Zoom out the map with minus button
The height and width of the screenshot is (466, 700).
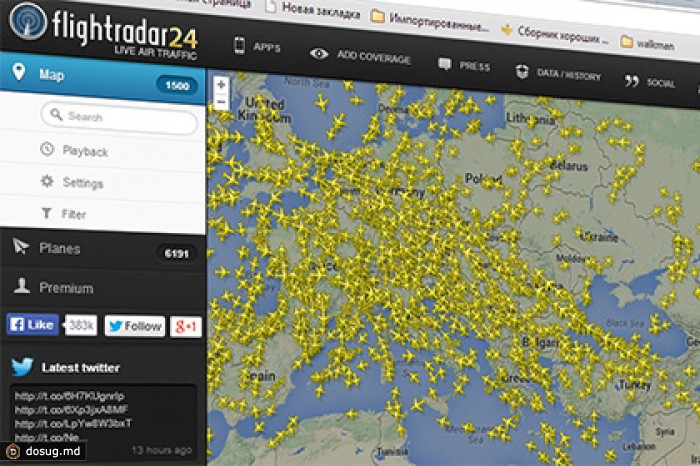[221, 102]
